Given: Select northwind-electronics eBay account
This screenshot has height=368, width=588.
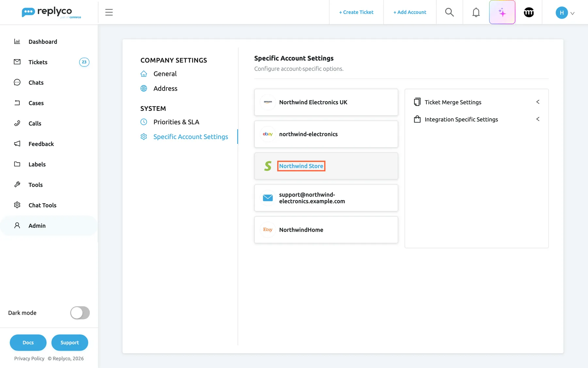Looking at the screenshot, I should (326, 134).
